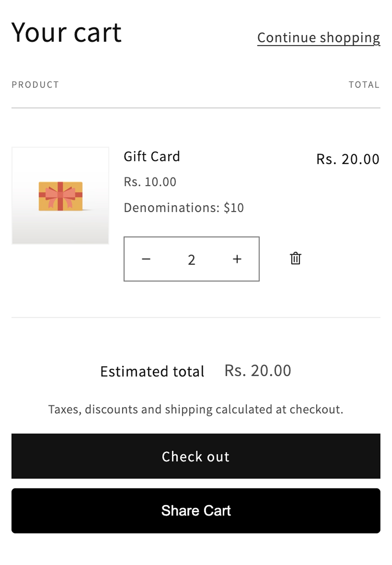Click the Your cart heading

click(x=67, y=32)
